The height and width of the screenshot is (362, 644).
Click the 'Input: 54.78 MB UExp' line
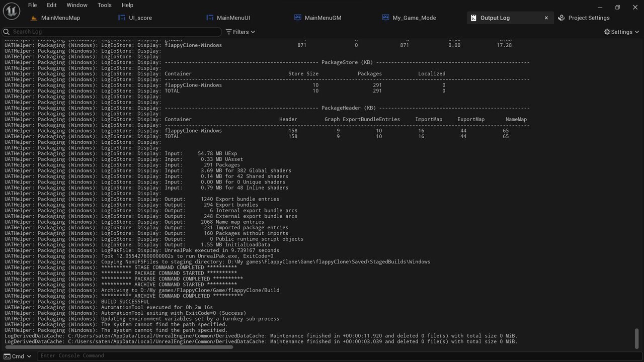(x=121, y=153)
